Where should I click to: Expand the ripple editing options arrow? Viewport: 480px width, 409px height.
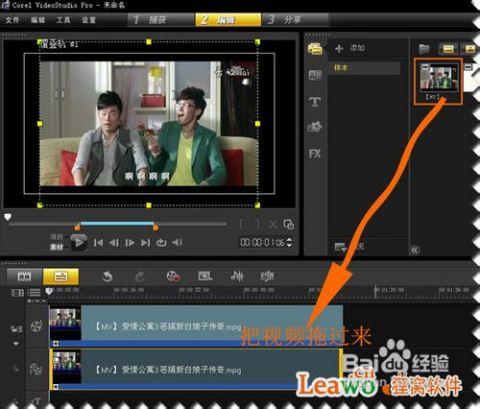16,344
